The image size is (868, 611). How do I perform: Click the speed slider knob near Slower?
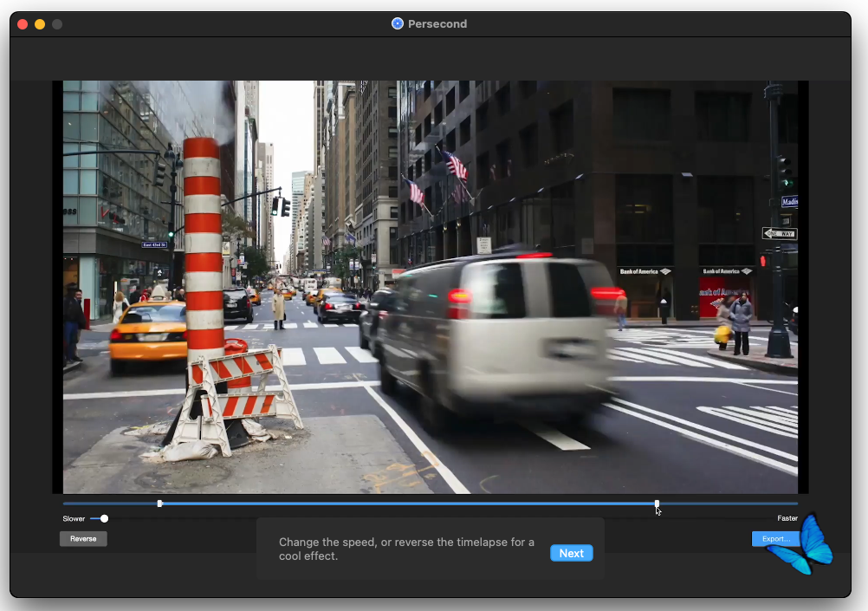click(104, 519)
